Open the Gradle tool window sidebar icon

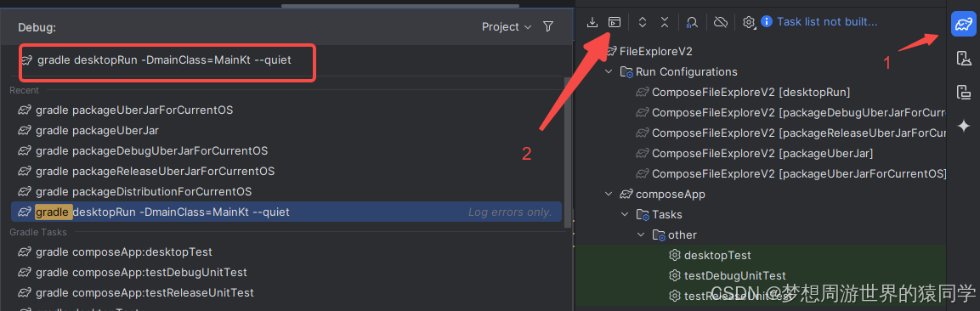coord(964,25)
